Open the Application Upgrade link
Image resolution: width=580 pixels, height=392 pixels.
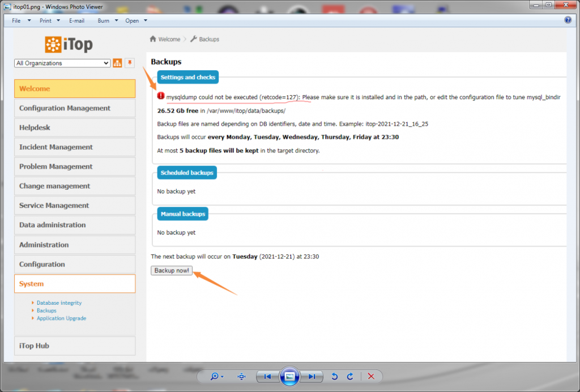[x=61, y=318]
